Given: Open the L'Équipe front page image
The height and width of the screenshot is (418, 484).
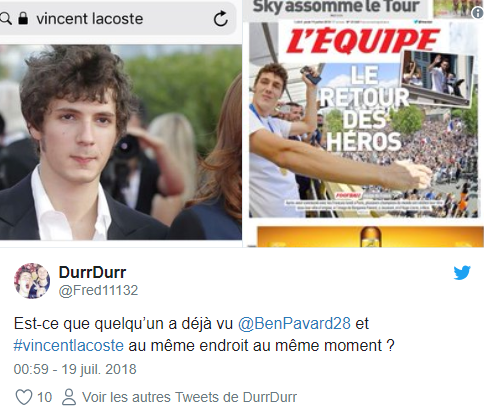Looking at the screenshot, I should 363,119.
